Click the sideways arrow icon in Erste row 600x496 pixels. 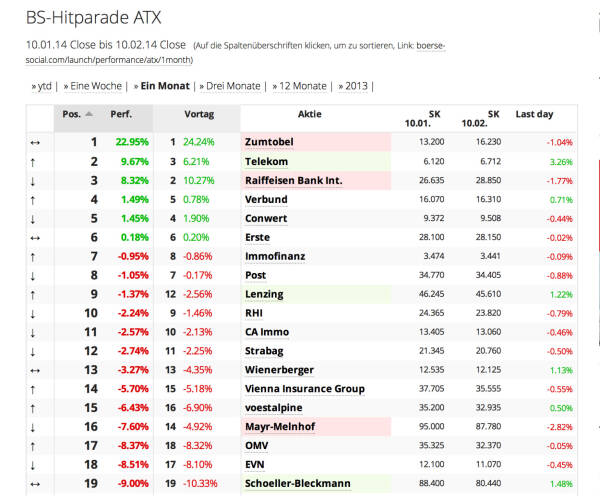coord(35,238)
